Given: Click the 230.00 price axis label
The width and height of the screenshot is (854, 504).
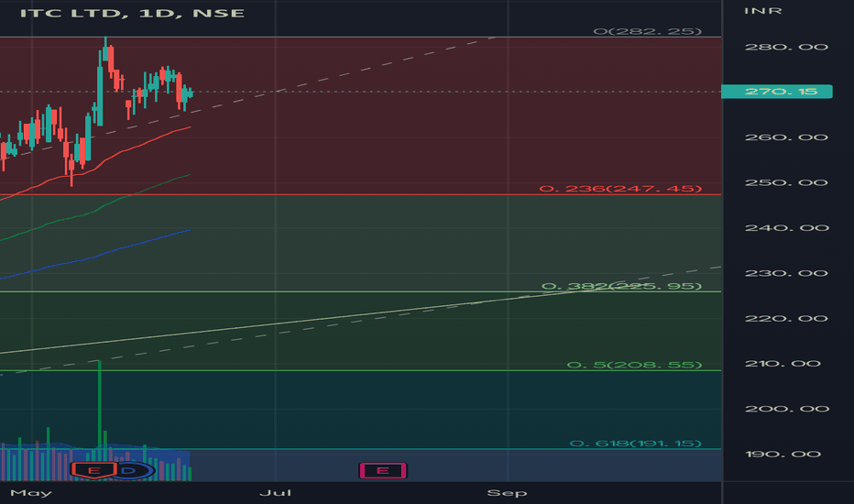Looking at the screenshot, I should pos(786,273).
